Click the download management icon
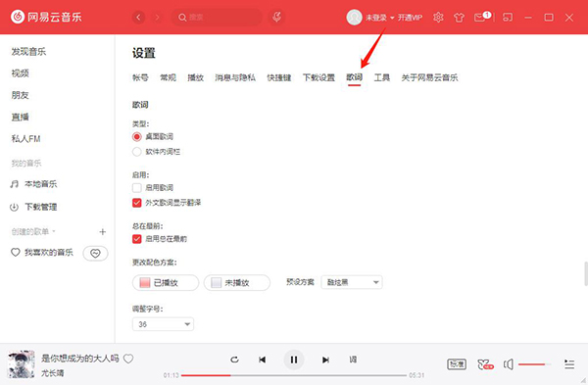This screenshot has width=588, height=385. point(15,207)
